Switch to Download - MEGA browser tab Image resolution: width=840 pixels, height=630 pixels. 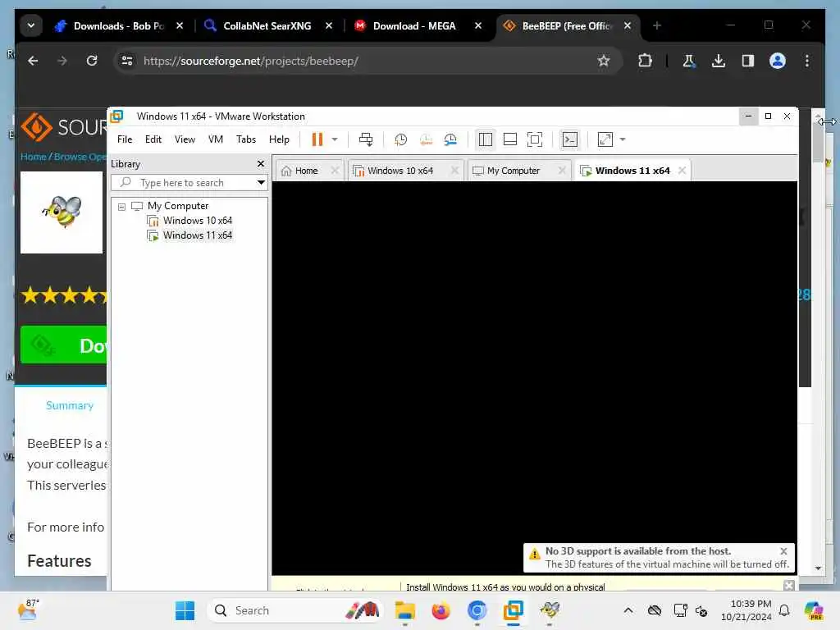pyautogui.click(x=414, y=25)
